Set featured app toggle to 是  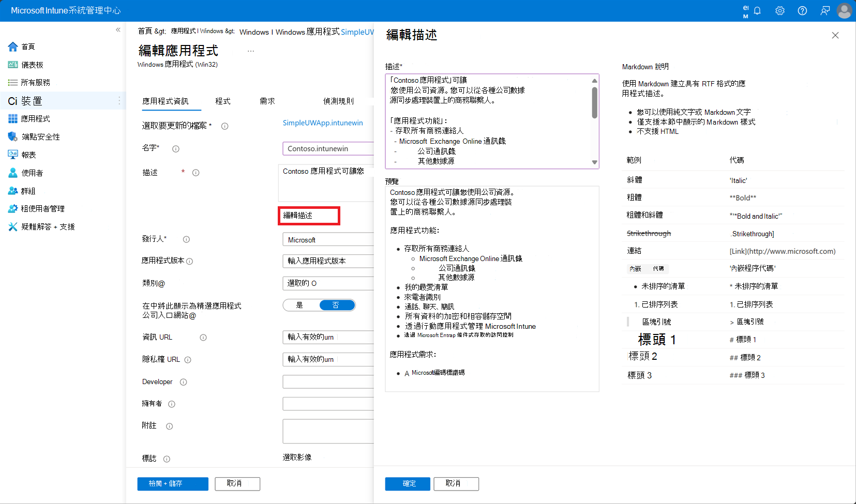coord(299,305)
